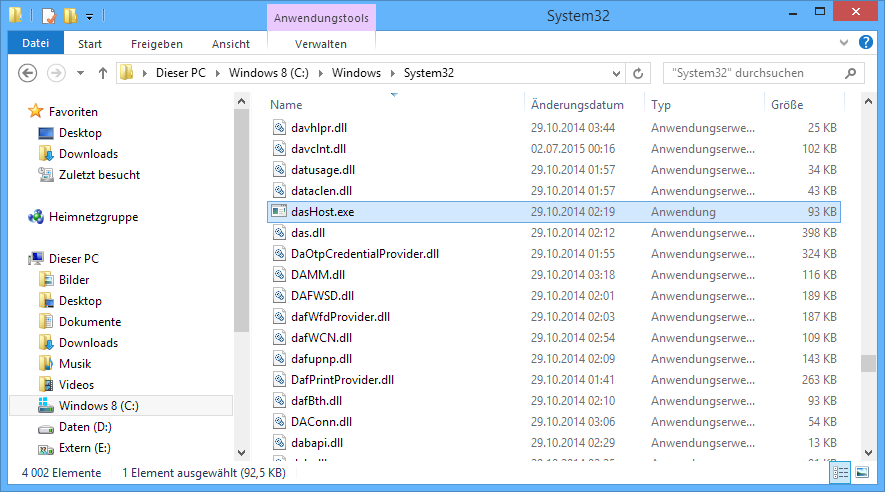Click the Properties icon in quick access toolbar
885x492 pixels.
point(49,16)
